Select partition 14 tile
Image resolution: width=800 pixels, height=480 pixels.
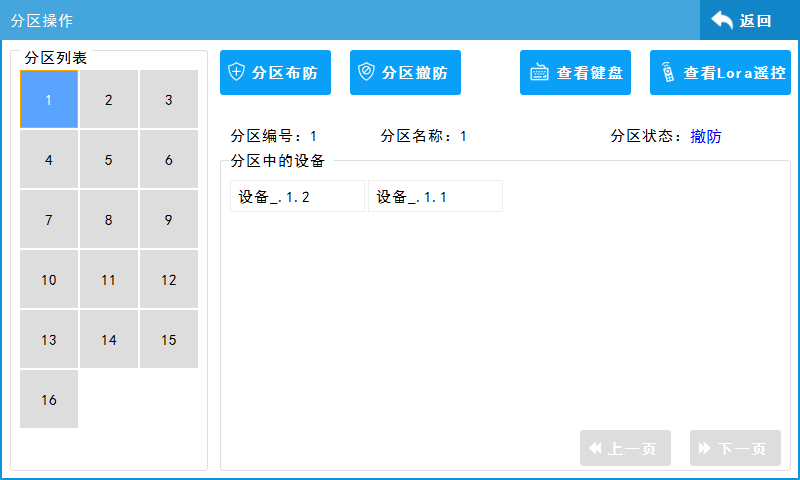coord(109,340)
